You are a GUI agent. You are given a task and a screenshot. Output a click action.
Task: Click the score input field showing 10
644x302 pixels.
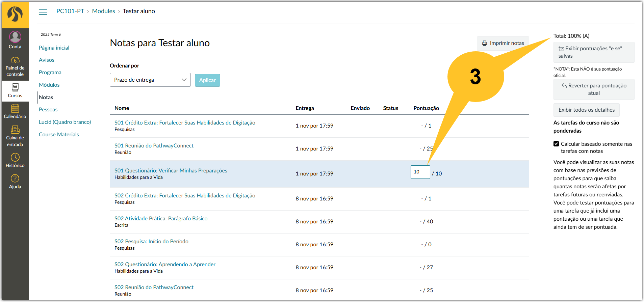coord(420,172)
